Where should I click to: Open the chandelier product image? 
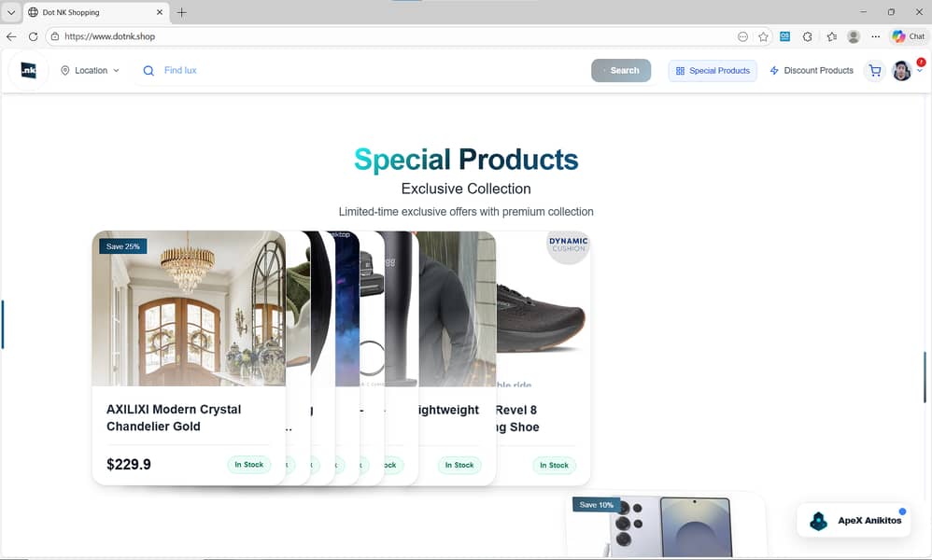tap(189, 308)
